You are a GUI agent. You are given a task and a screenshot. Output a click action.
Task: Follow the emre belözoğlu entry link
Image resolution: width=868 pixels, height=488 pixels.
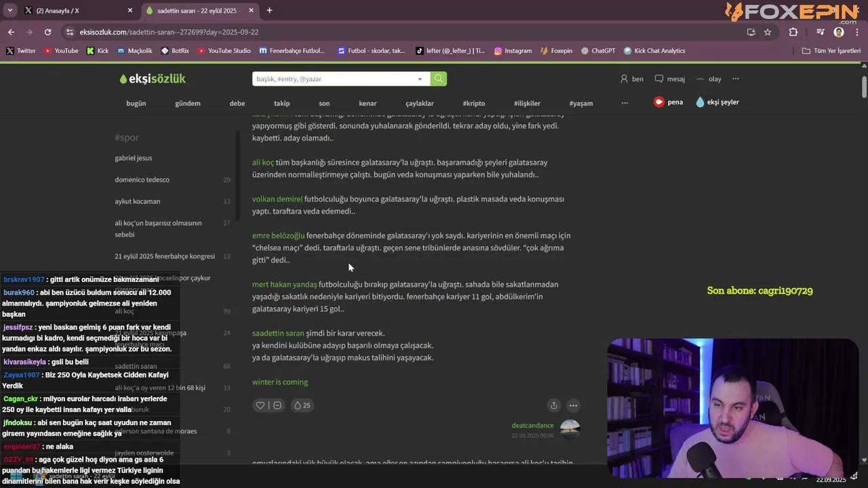coord(278,236)
